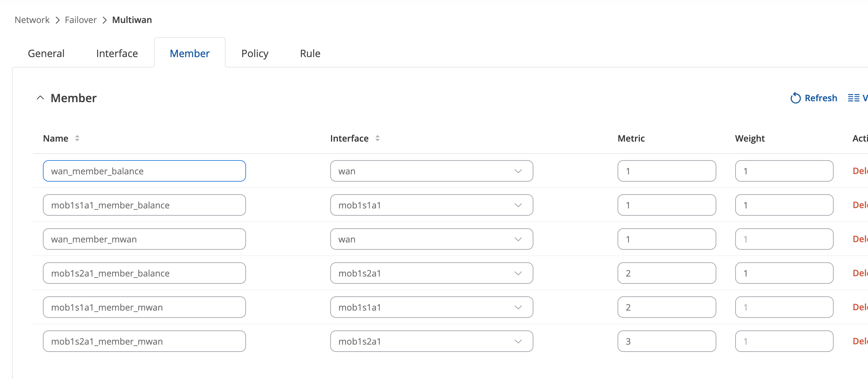Click weight field of mob1s1a1_member_mwan

tap(784, 307)
